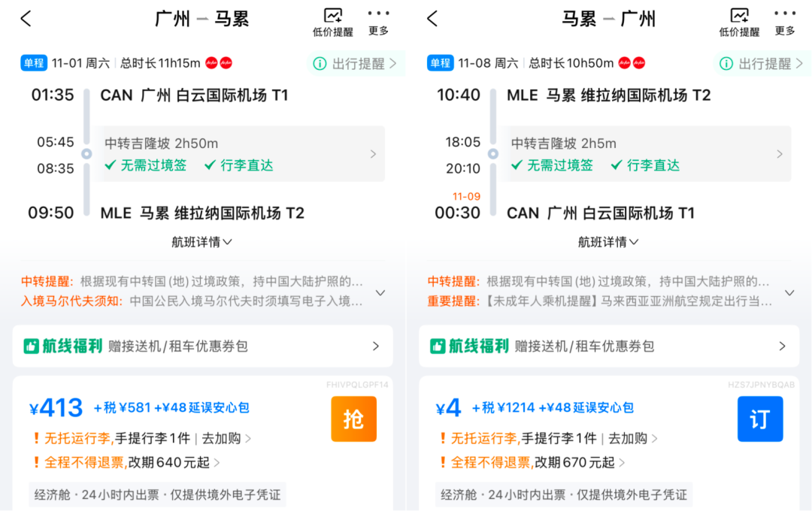Open the 航线福利 coupon package icon
The height and width of the screenshot is (511, 812).
31,347
